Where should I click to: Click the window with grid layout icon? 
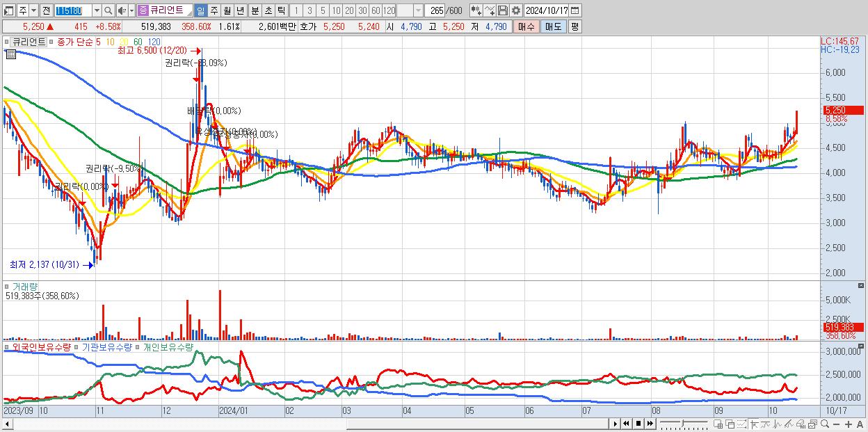(x=718, y=424)
